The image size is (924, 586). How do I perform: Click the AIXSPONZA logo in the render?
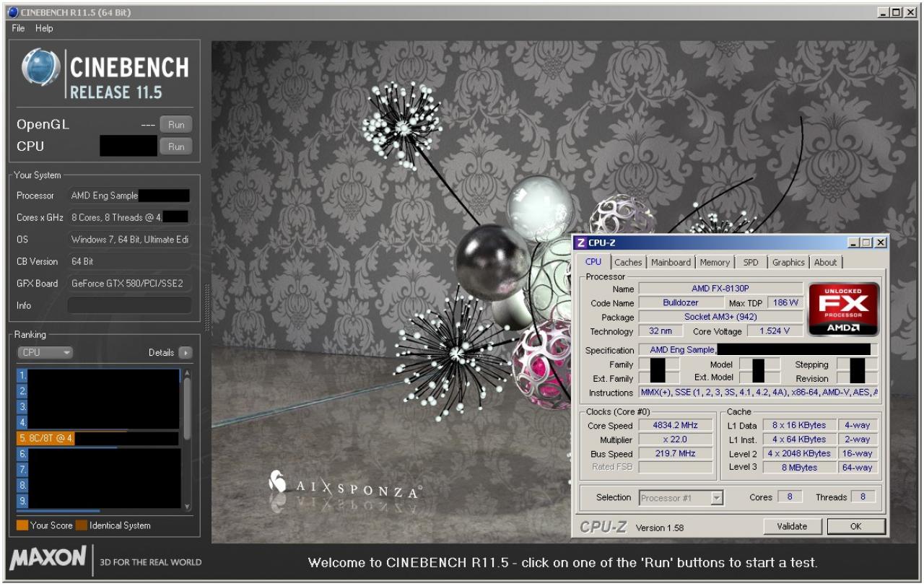(x=344, y=486)
